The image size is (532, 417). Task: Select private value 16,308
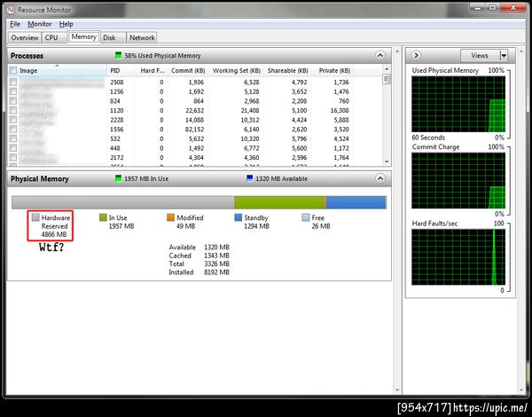(340, 111)
